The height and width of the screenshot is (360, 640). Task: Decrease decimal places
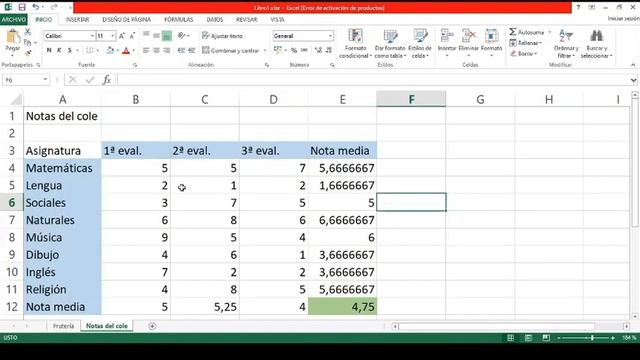click(x=329, y=50)
